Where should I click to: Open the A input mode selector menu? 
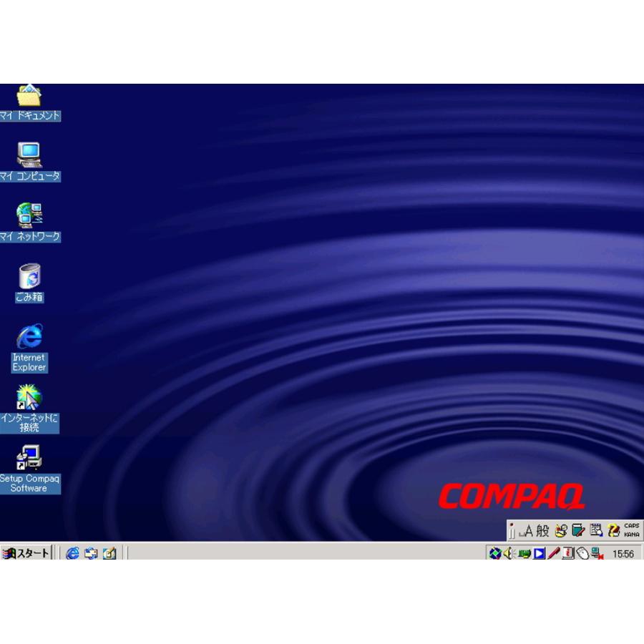coord(528,530)
